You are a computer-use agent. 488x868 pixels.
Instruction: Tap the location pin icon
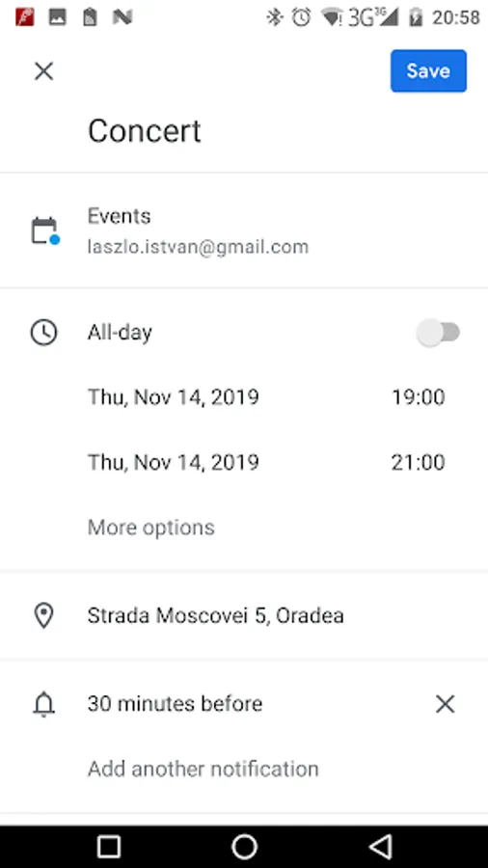43,615
